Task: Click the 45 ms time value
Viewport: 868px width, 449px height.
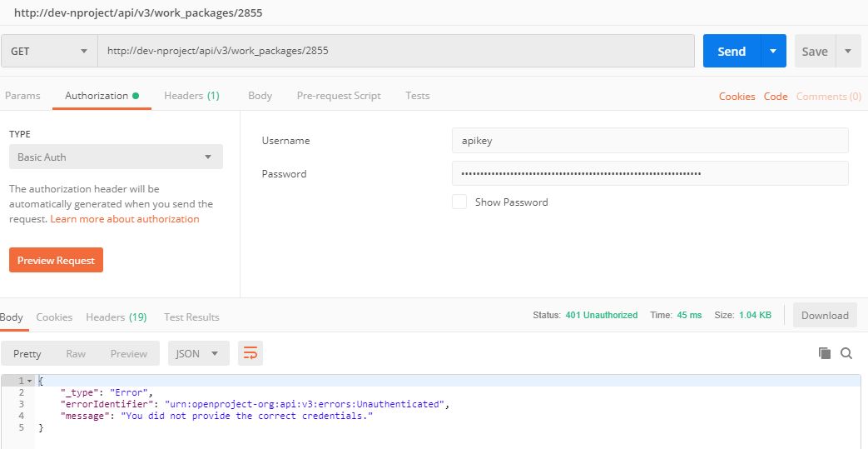Action: point(689,315)
